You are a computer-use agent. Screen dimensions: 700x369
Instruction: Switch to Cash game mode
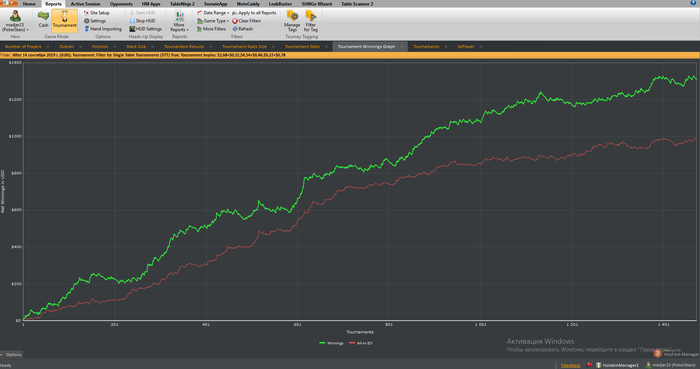(x=43, y=20)
